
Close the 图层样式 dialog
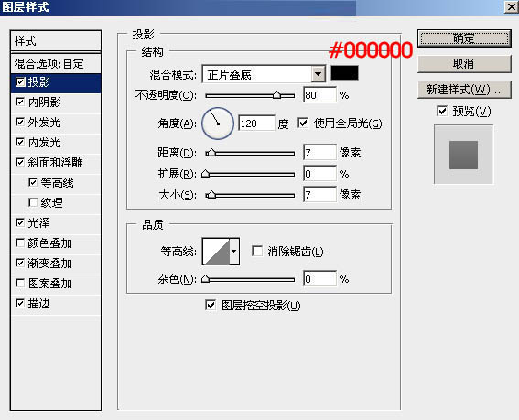click(511, 7)
